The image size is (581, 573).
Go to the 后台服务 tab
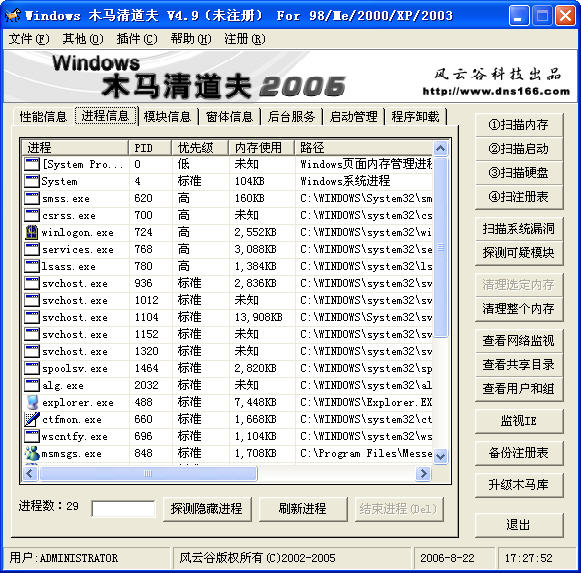click(291, 116)
